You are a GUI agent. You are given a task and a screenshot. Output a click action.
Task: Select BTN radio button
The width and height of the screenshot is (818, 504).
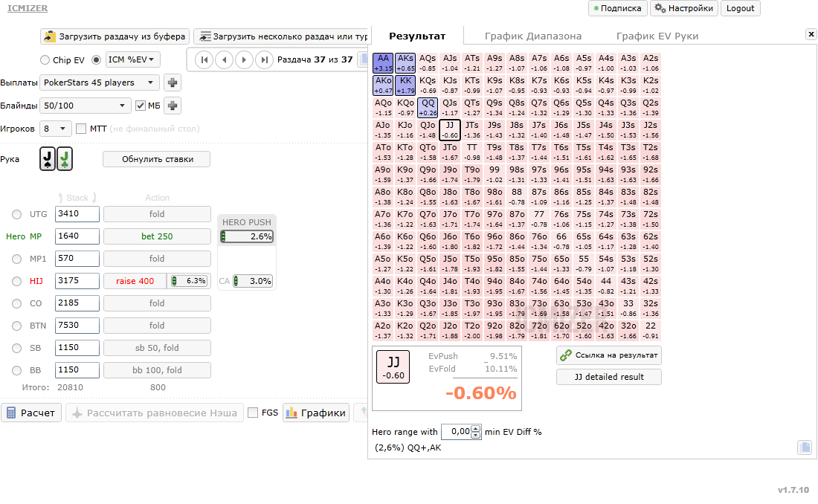pos(16,326)
